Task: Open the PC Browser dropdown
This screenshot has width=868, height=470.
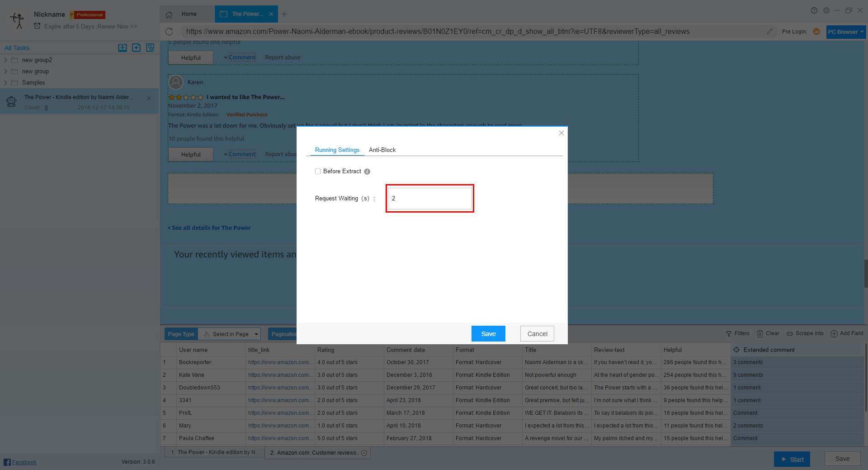Action: [846, 32]
